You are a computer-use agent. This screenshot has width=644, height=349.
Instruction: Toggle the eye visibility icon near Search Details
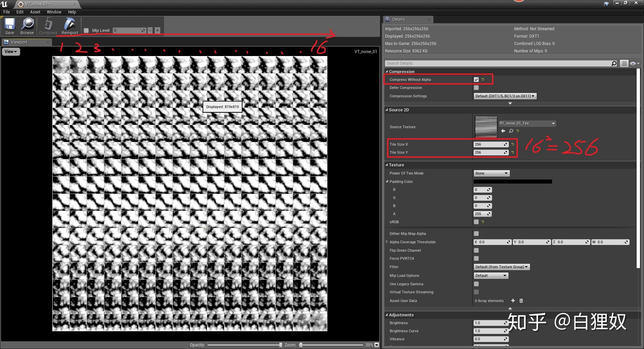(633, 63)
